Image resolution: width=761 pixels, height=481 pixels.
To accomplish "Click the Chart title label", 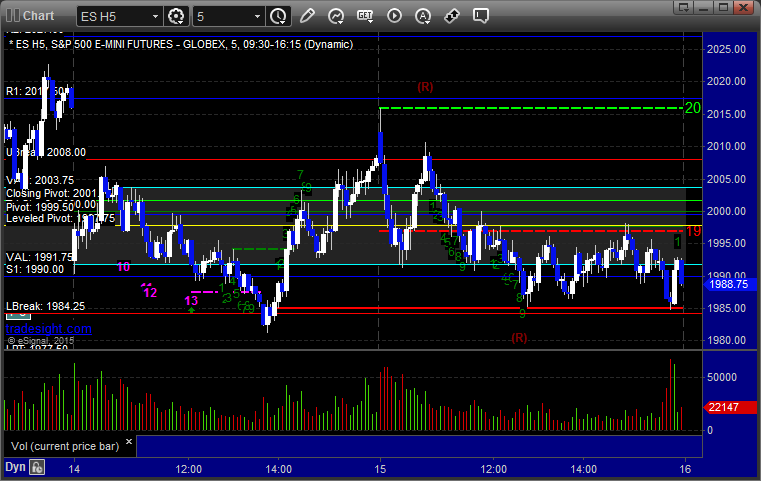I will click(38, 16).
